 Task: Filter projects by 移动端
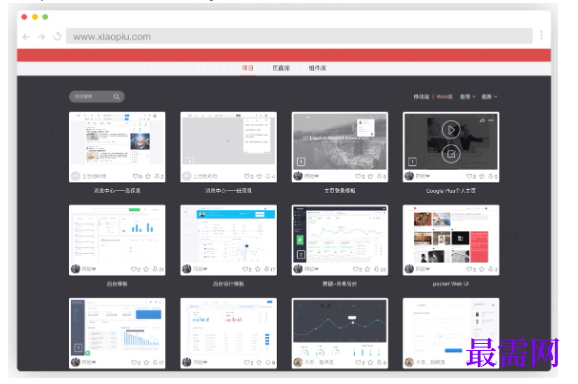421,97
